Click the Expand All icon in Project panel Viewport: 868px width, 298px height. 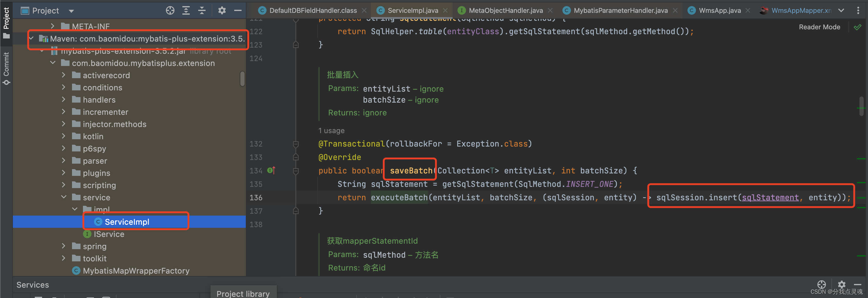[186, 10]
